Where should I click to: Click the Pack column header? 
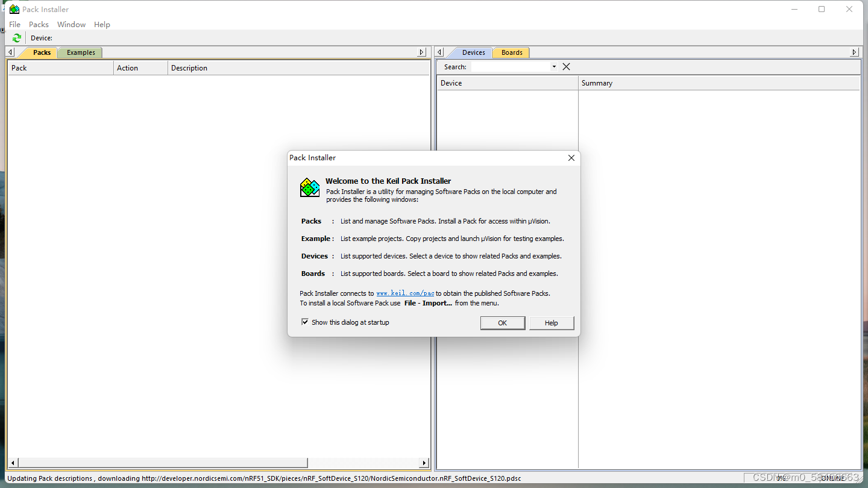(60, 68)
